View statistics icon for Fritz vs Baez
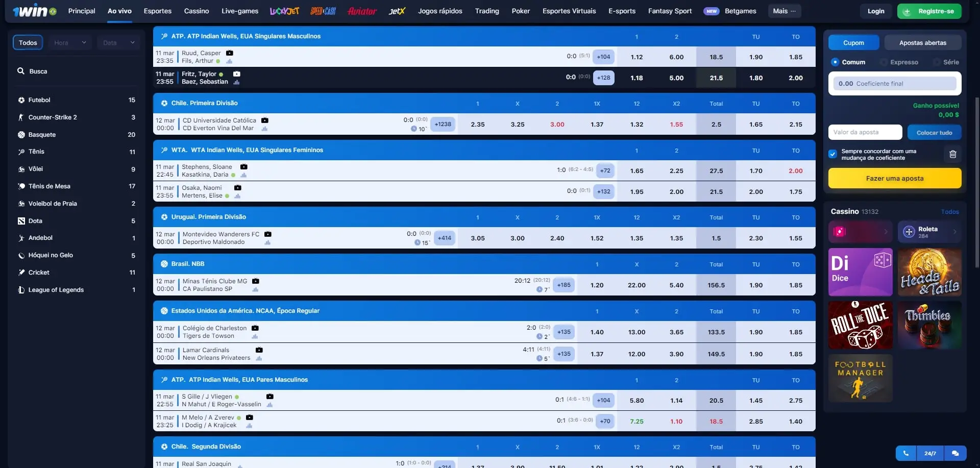 point(236,82)
